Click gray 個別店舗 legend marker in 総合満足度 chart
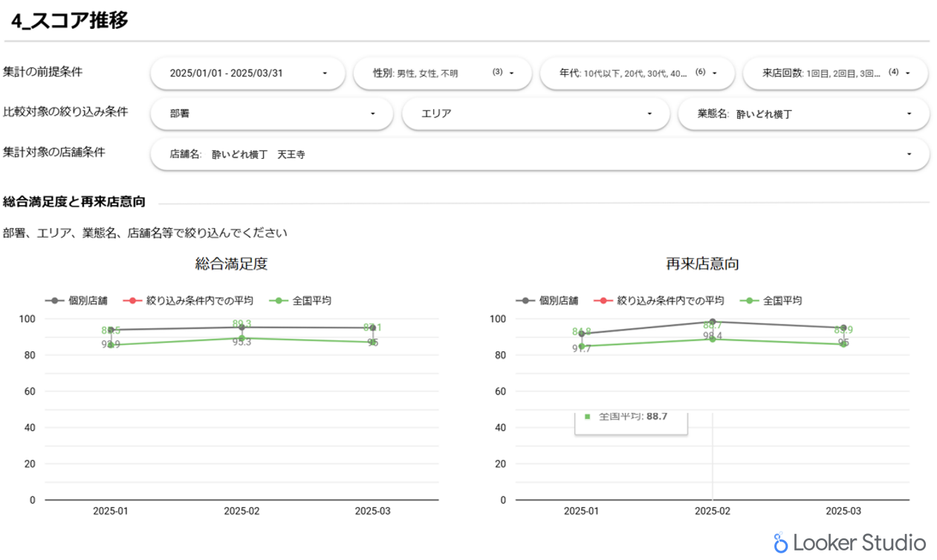This screenshot has height=560, width=937. tap(55, 301)
